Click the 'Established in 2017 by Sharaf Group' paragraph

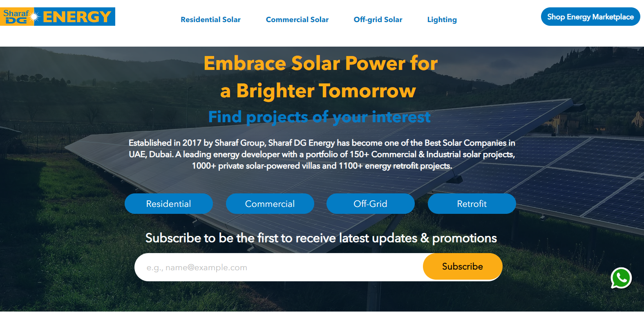click(x=322, y=154)
